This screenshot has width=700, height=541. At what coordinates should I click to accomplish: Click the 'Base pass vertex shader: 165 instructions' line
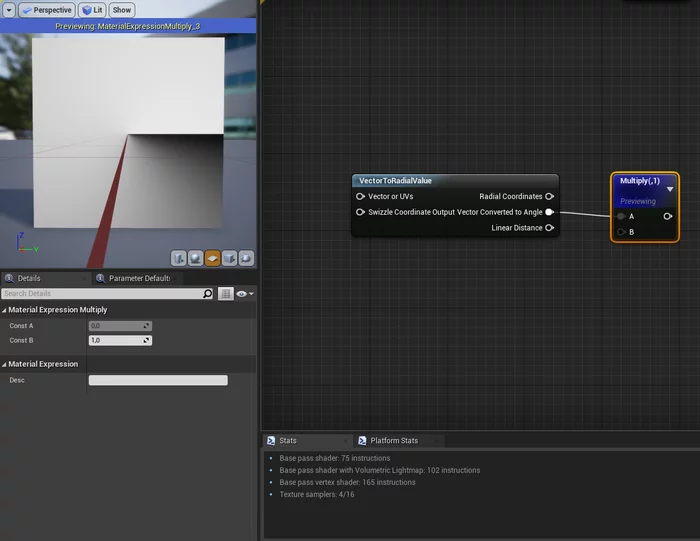347,482
